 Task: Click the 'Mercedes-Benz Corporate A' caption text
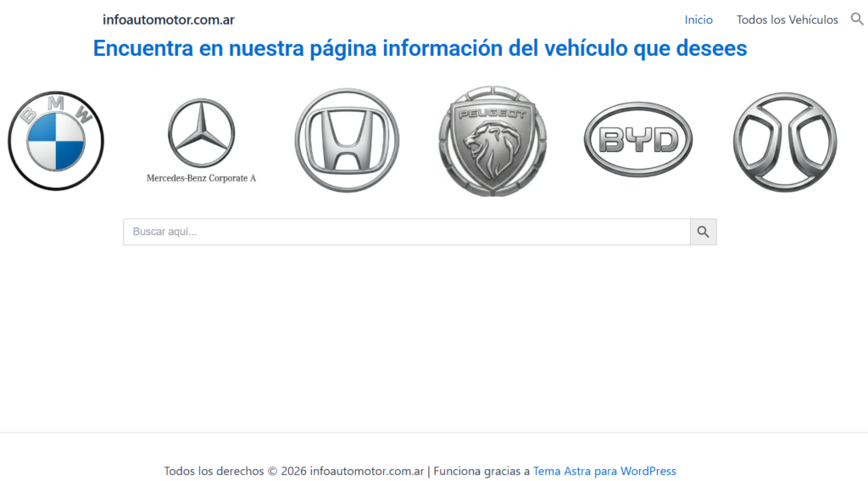(x=201, y=178)
